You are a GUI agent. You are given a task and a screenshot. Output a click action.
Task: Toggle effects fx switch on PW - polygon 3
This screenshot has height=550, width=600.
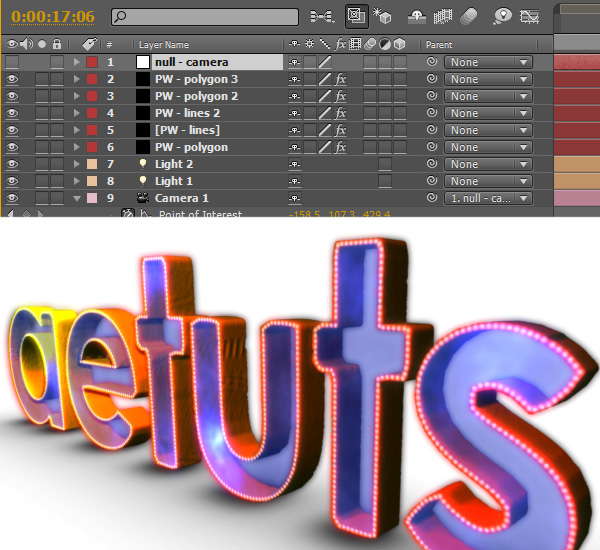tap(340, 79)
